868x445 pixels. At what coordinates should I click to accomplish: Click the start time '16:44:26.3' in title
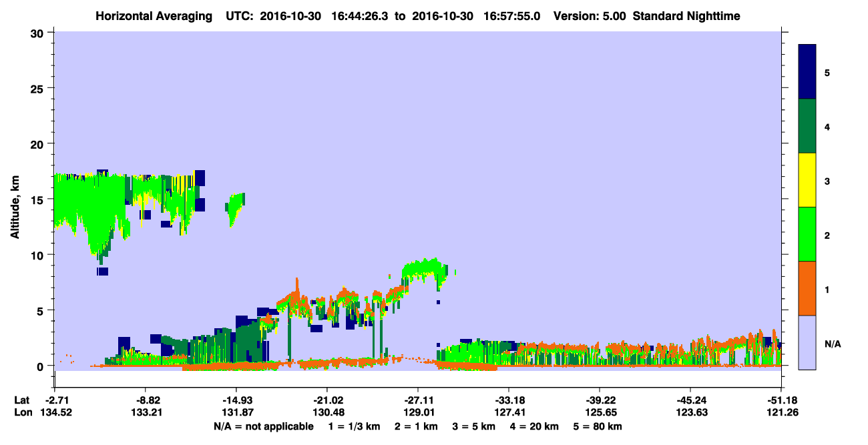point(361,16)
